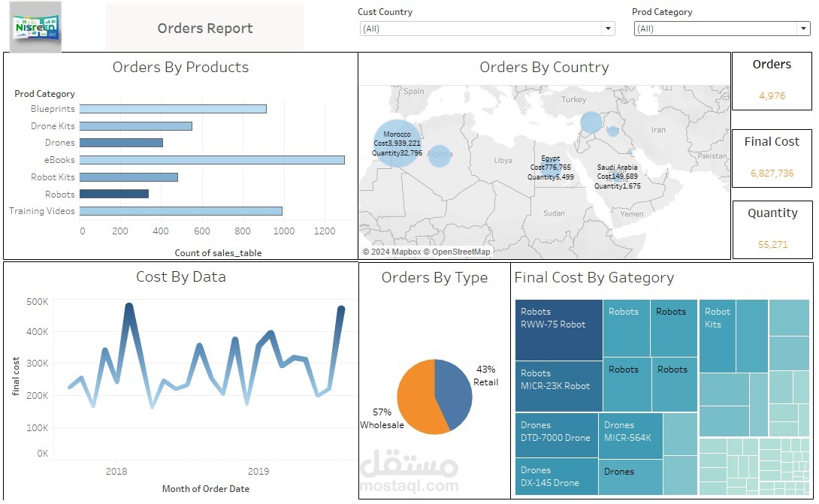Image resolution: width=819 pixels, height=504 pixels.
Task: Select the dark Robots bar
Action: [x=114, y=194]
